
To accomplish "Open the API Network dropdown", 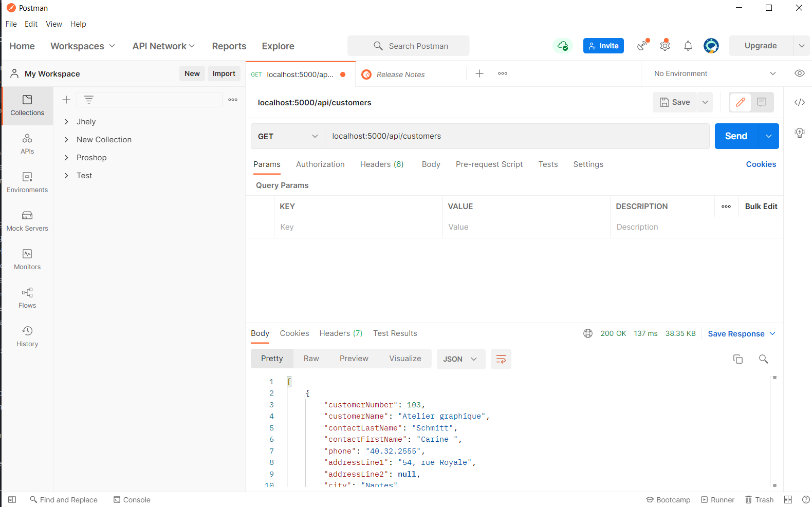I will click(x=163, y=46).
